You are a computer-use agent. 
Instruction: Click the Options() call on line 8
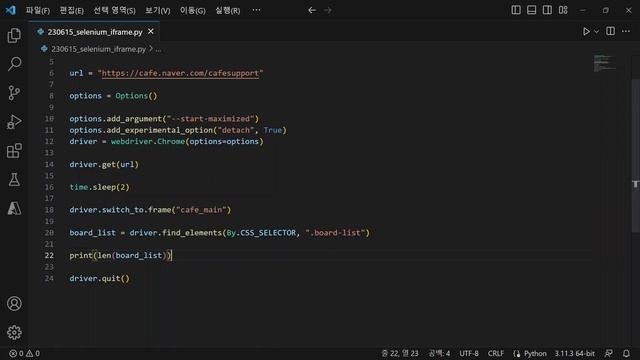click(x=136, y=96)
